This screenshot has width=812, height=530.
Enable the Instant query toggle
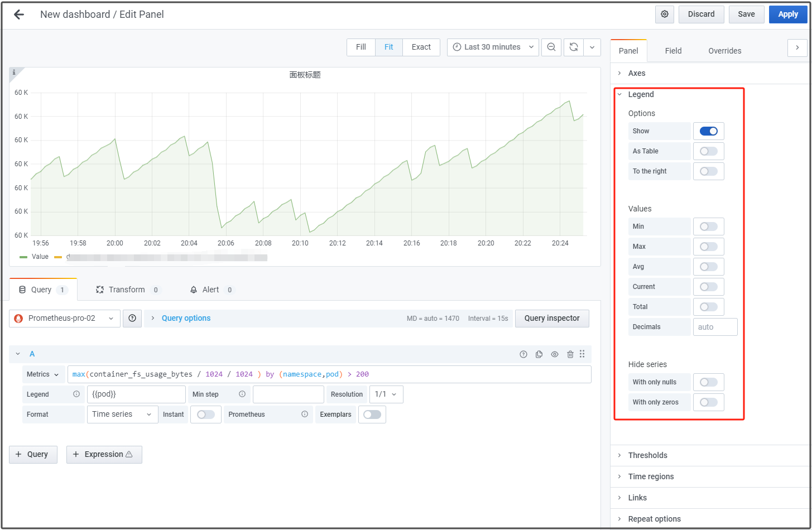205,415
